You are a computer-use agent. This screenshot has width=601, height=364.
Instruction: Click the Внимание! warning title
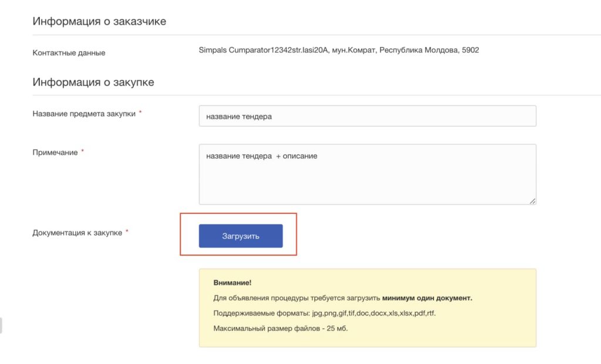[x=232, y=283]
